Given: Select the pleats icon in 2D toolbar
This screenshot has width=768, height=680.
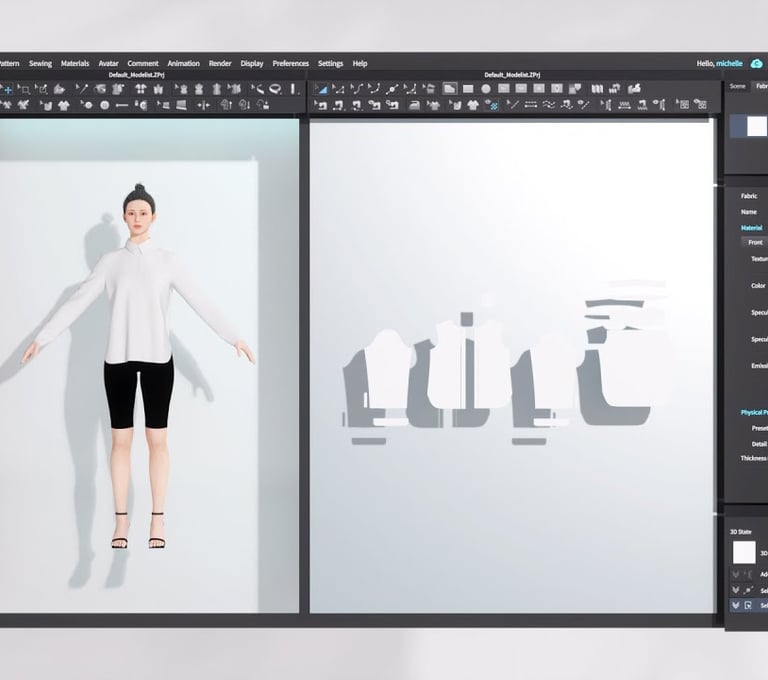Looking at the screenshot, I should (x=597, y=89).
